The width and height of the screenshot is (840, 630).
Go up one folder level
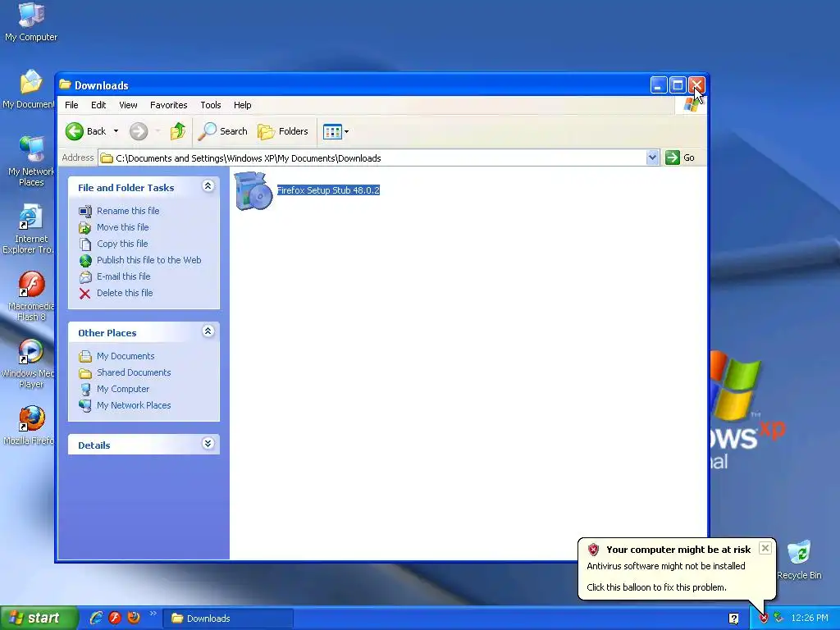[x=178, y=131]
